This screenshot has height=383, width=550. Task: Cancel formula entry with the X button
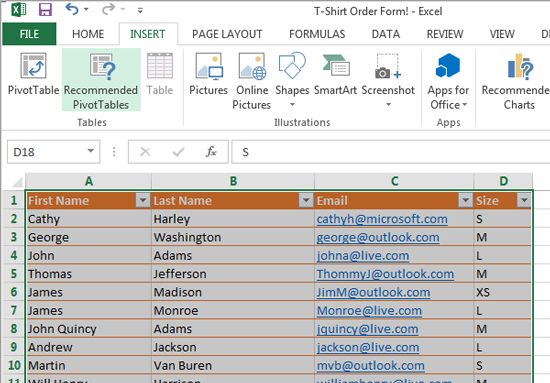(x=145, y=152)
